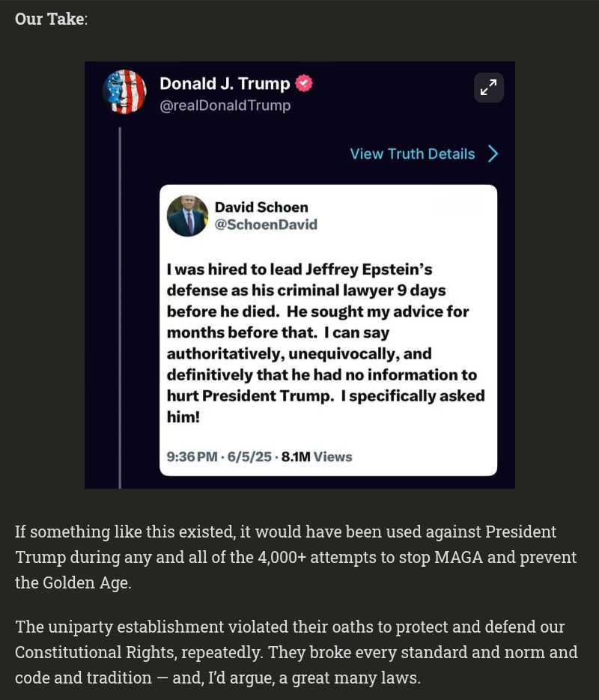Open the View Truth Details link
Image resolution: width=599 pixels, height=700 pixels.
click(413, 154)
